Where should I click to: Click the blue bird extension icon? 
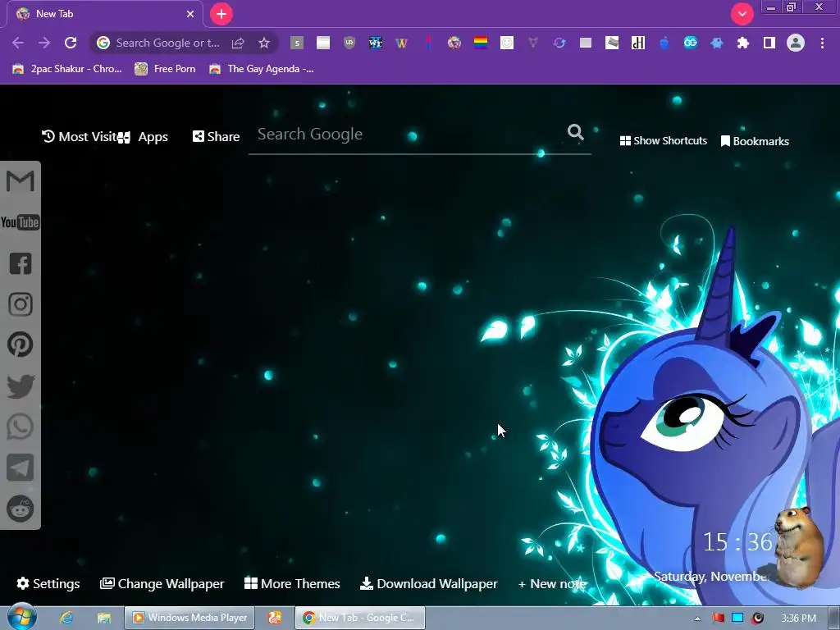click(717, 43)
